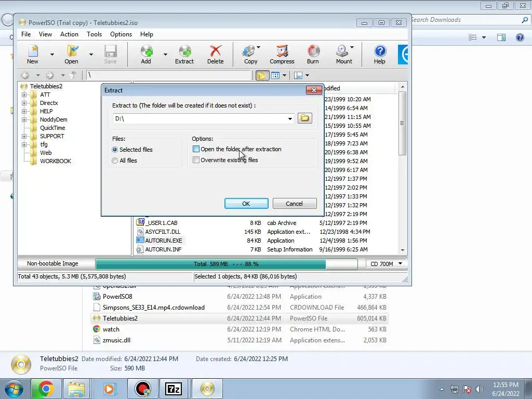
Task: Expand the Directx folder node
Action: (x=24, y=103)
